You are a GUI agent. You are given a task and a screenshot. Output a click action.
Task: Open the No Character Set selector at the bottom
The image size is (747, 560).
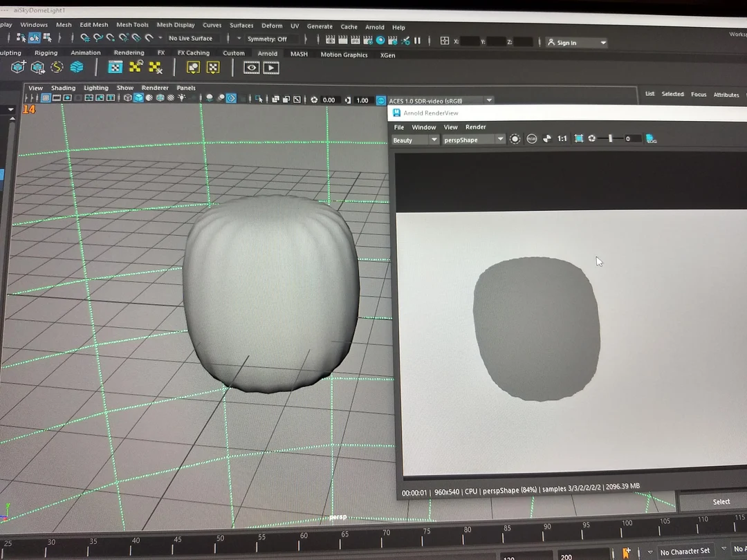[686, 551]
